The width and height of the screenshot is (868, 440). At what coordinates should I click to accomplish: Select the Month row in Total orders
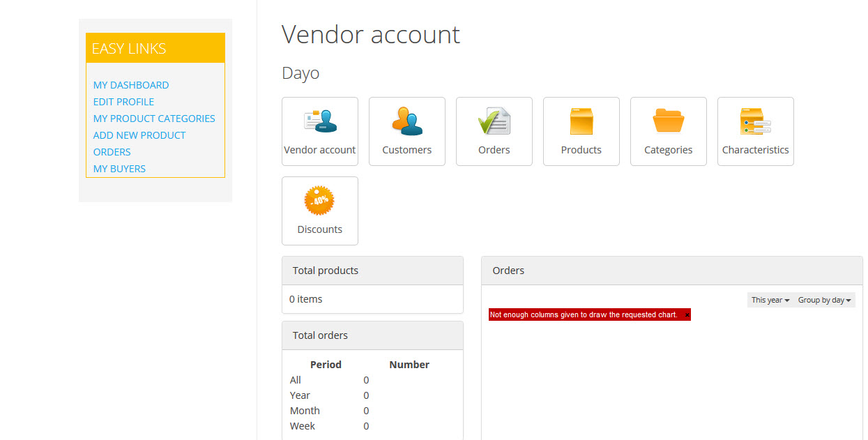click(x=372, y=411)
